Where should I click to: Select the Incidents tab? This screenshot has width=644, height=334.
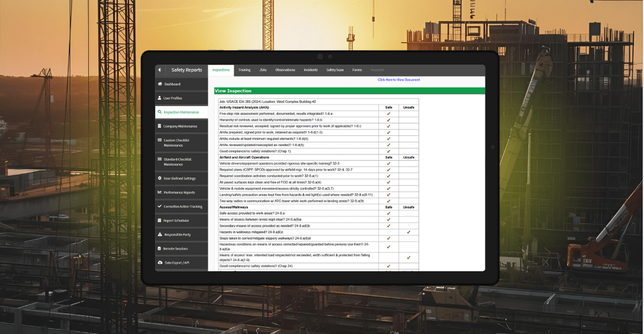coord(310,70)
